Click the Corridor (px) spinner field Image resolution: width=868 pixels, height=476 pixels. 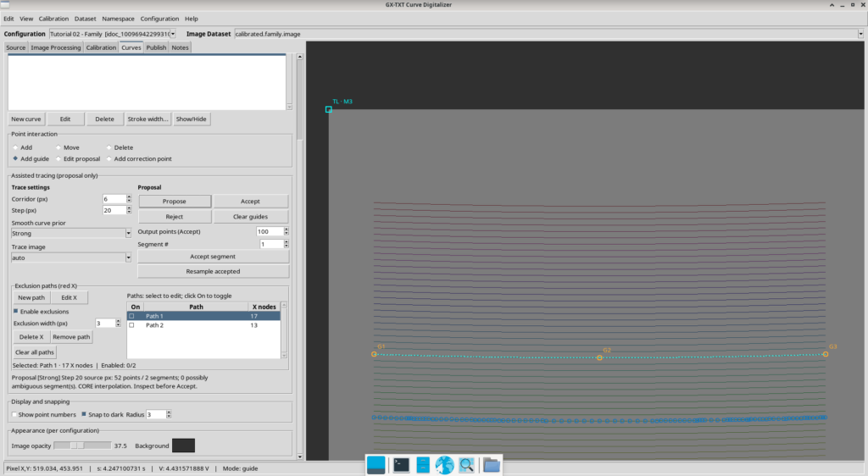pyautogui.click(x=114, y=199)
